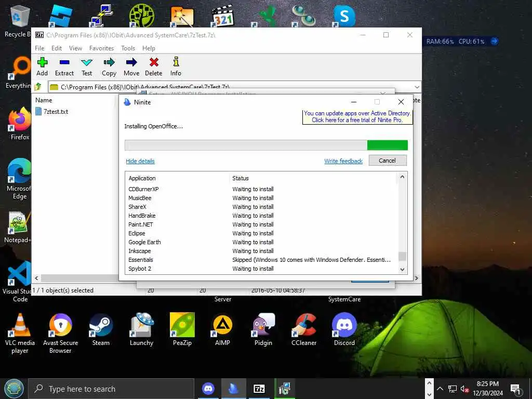Image resolution: width=532 pixels, height=399 pixels.
Task: Open the Discord desktop icon
Action: [344, 330]
